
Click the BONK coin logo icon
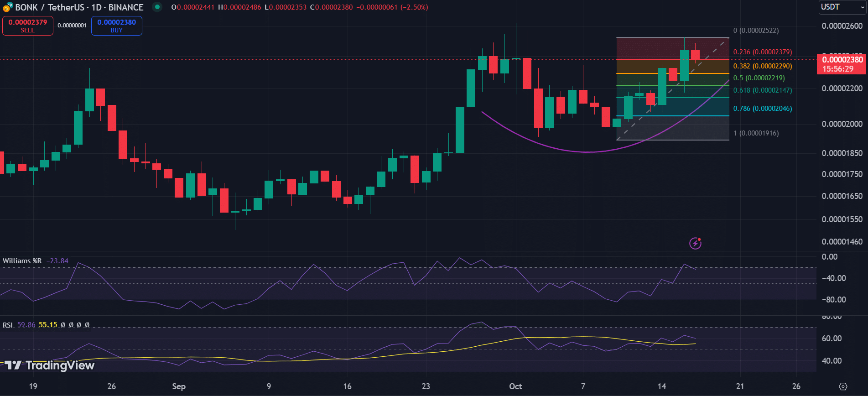pyautogui.click(x=7, y=7)
